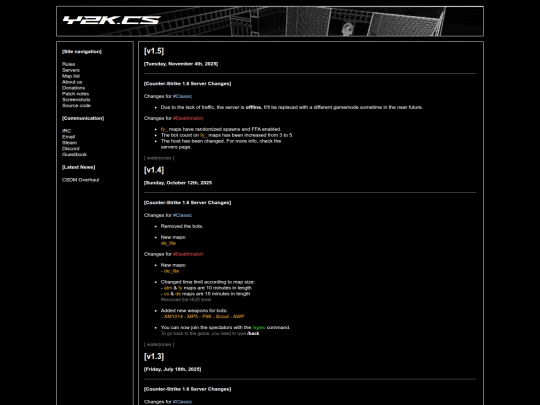Click #Classic link under v1.4
Screen dimensions: 540x405
coord(182,215)
